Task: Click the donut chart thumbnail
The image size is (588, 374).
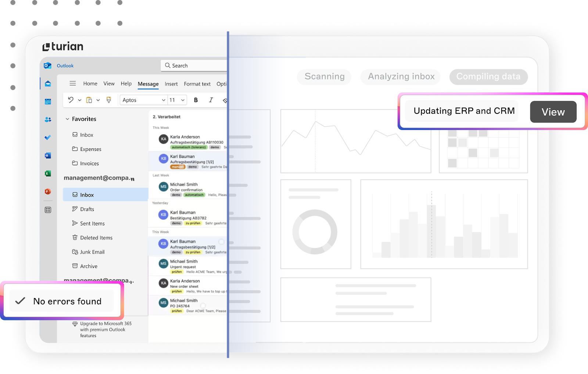Action: tap(316, 224)
